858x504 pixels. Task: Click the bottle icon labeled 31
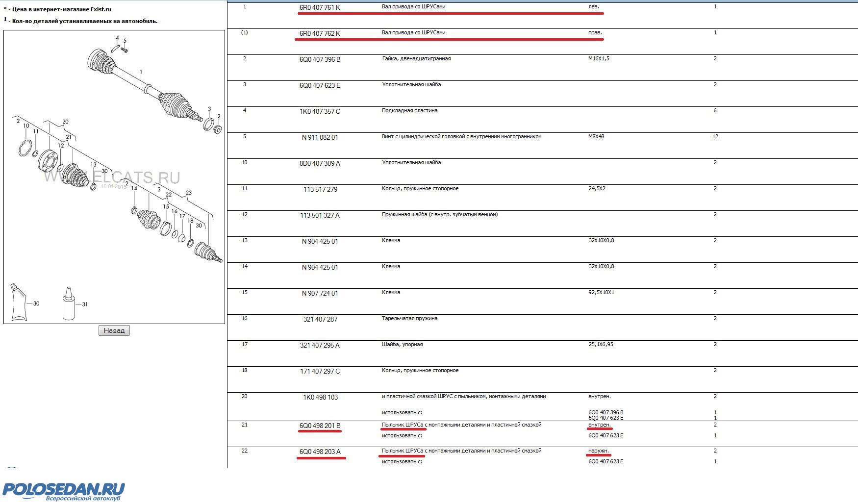70,303
